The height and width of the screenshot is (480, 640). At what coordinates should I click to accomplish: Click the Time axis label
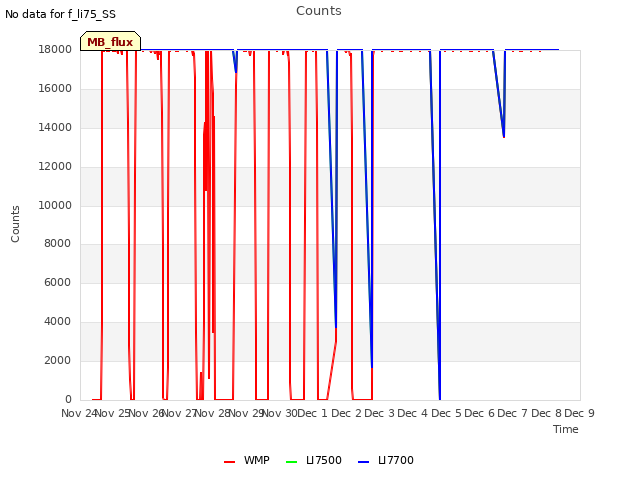[x=566, y=429]
